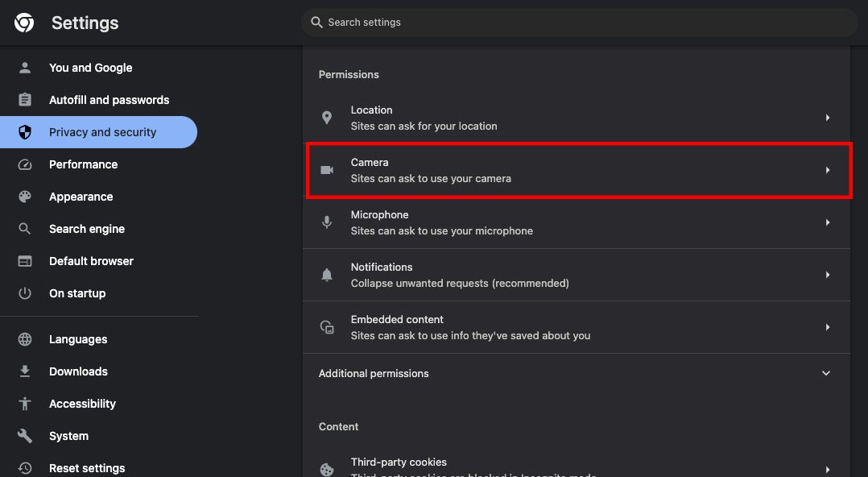Click the Reset settings history icon
This screenshot has height=477, width=868.
pyautogui.click(x=25, y=468)
